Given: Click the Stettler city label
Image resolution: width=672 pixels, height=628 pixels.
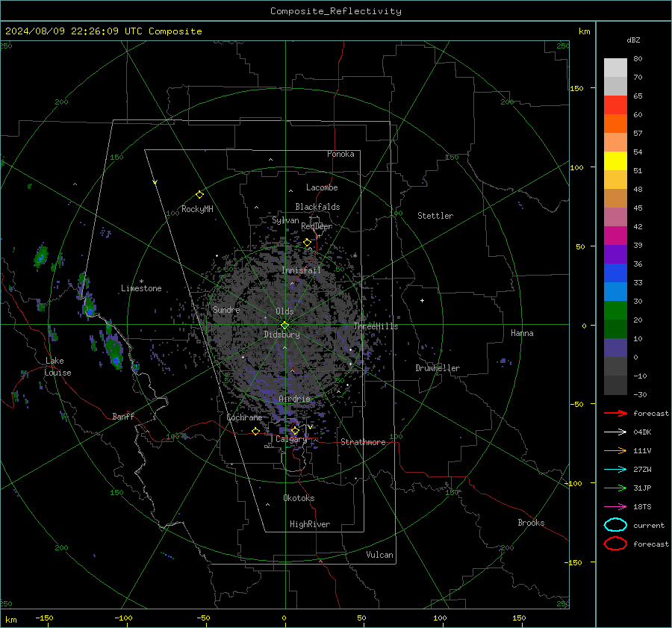Looking at the screenshot, I should click(435, 216).
